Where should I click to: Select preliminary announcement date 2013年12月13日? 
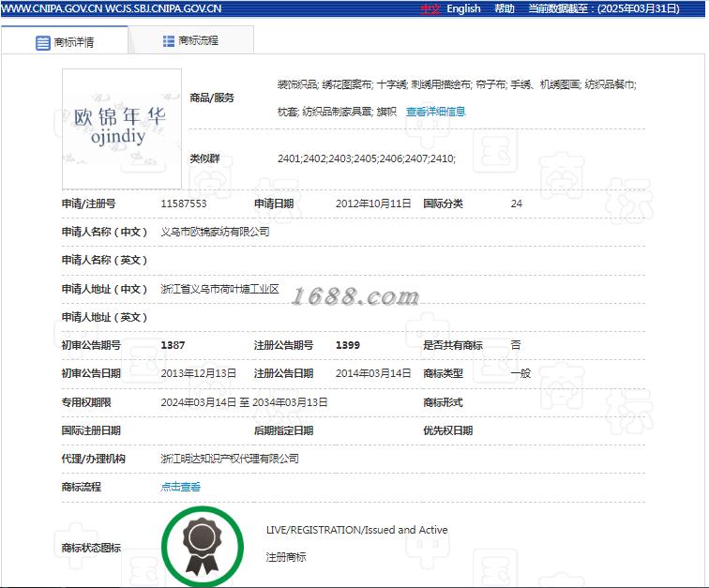click(199, 373)
